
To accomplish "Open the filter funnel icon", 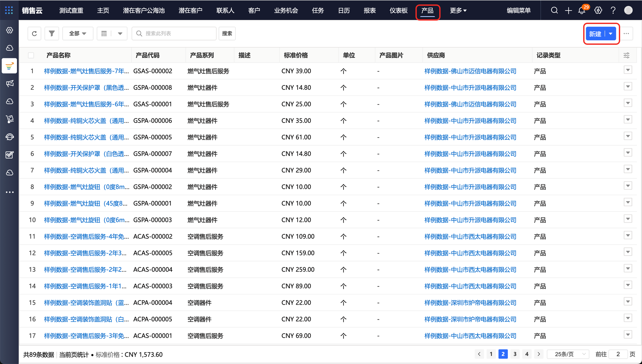I will click(52, 33).
